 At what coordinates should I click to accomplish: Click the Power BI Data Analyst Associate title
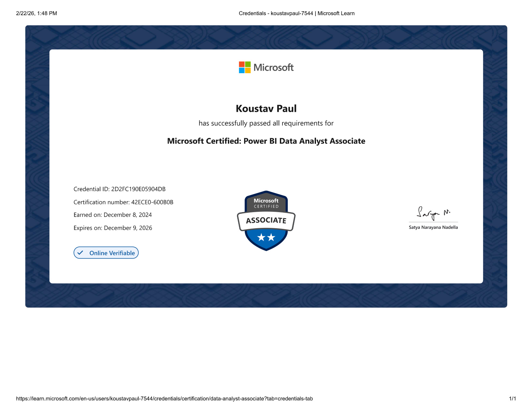coord(266,141)
